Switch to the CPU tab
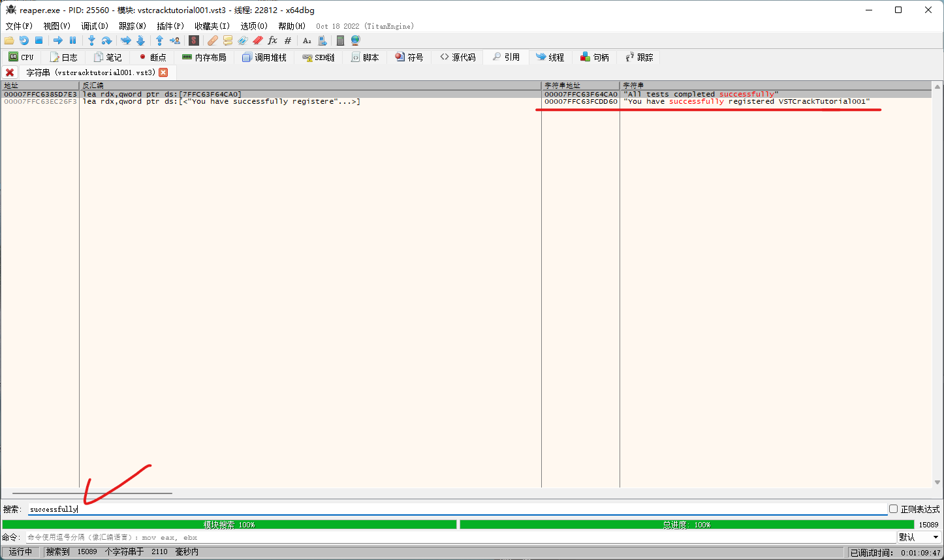Viewport: 944px width, 560px height. [x=21, y=57]
